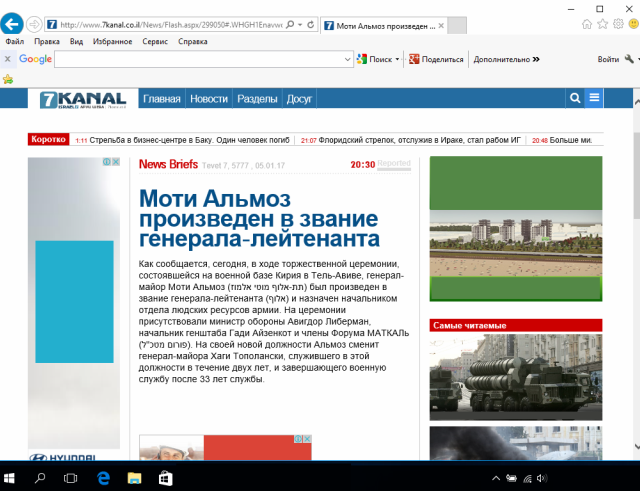Open the Вид menu
640x491 pixels.
coord(76,42)
